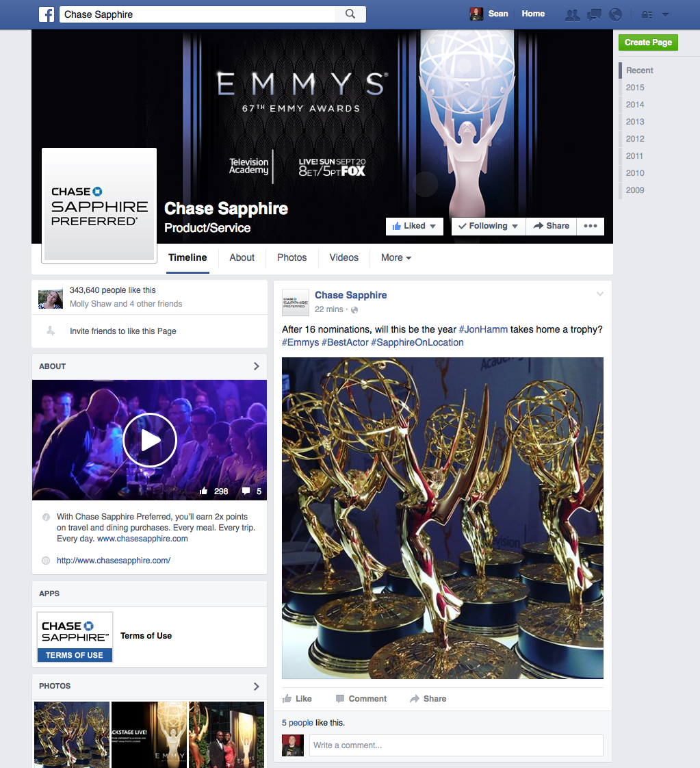This screenshot has height=768, width=700.
Task: Expand the ABOUT section arrow
Action: (256, 366)
